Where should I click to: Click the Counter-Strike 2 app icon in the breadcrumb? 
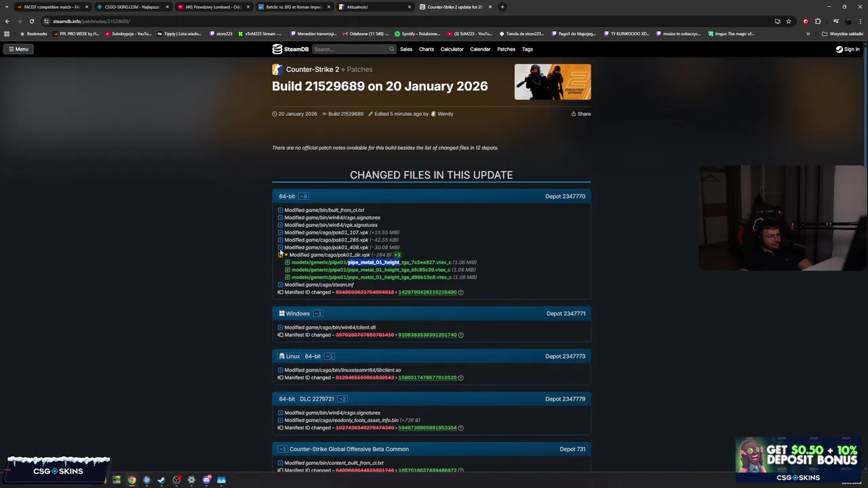[277, 69]
